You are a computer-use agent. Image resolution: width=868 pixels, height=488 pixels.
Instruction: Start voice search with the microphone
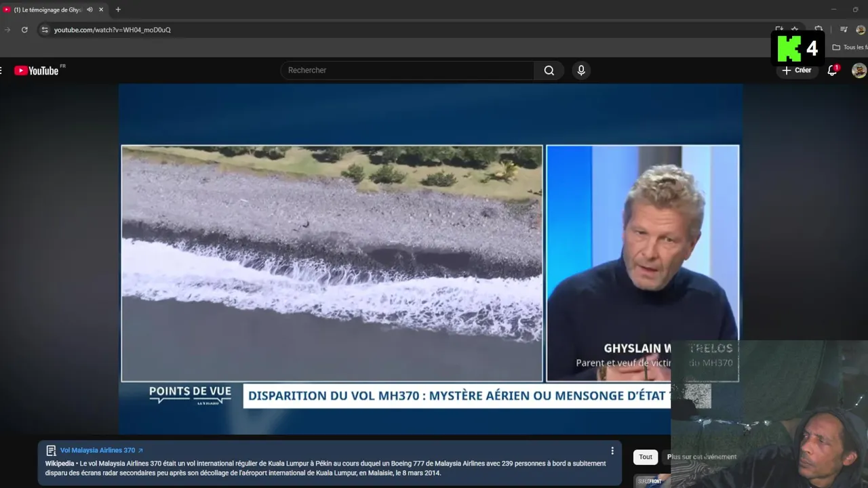pos(581,70)
